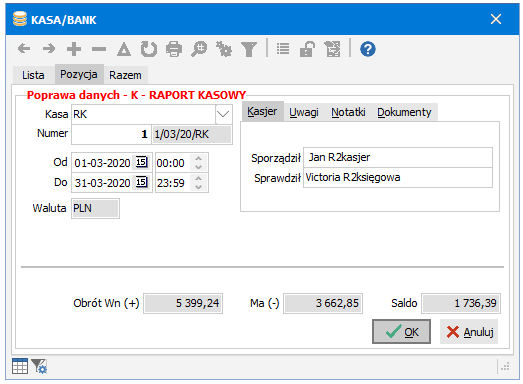The image size is (523, 384).
Task: Click the Numer field with value 1
Action: [111, 134]
